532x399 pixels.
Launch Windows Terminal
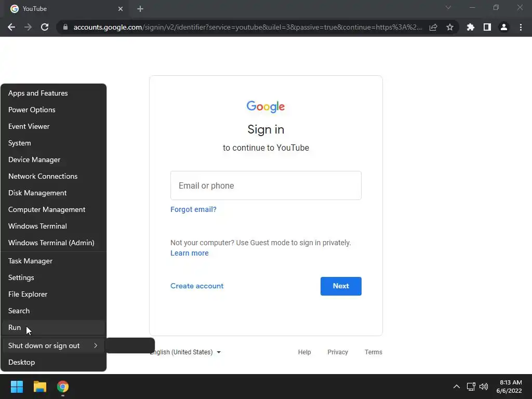click(x=54, y=226)
